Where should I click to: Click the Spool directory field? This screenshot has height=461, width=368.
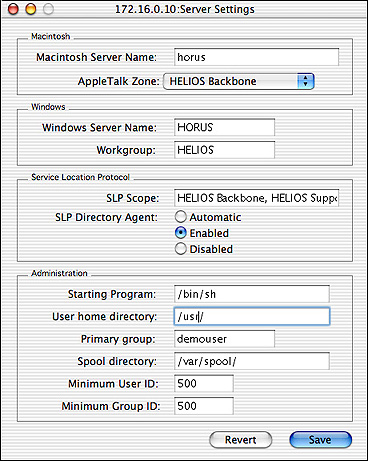coord(252,361)
